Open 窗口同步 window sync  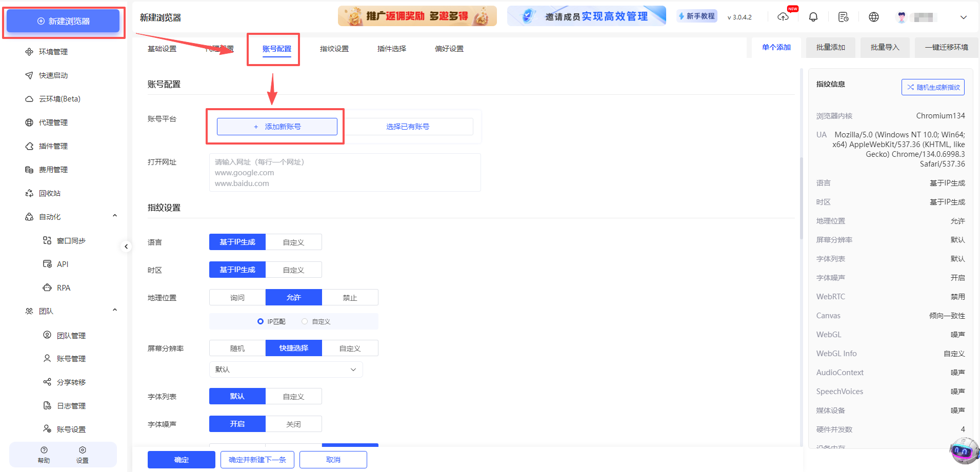(70, 240)
